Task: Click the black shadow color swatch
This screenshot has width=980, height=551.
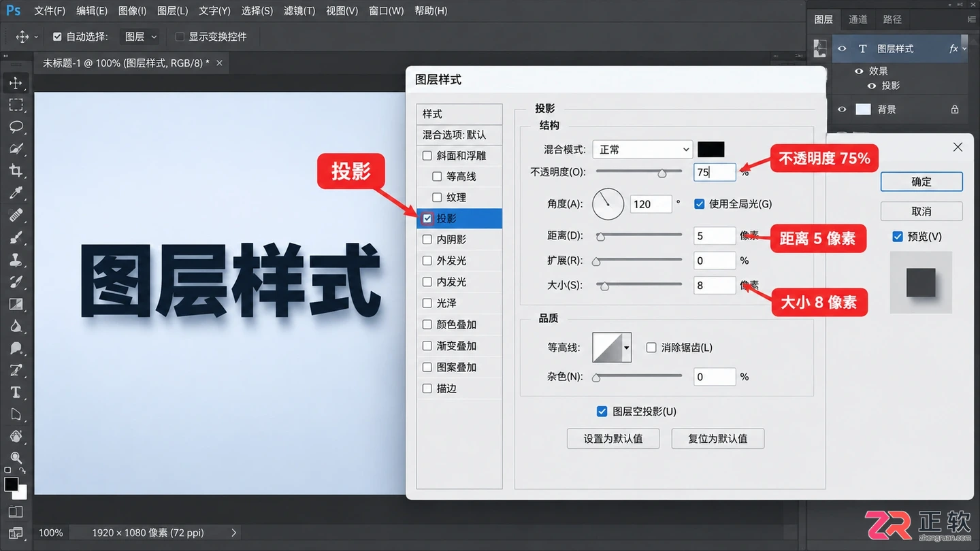Action: click(x=711, y=150)
